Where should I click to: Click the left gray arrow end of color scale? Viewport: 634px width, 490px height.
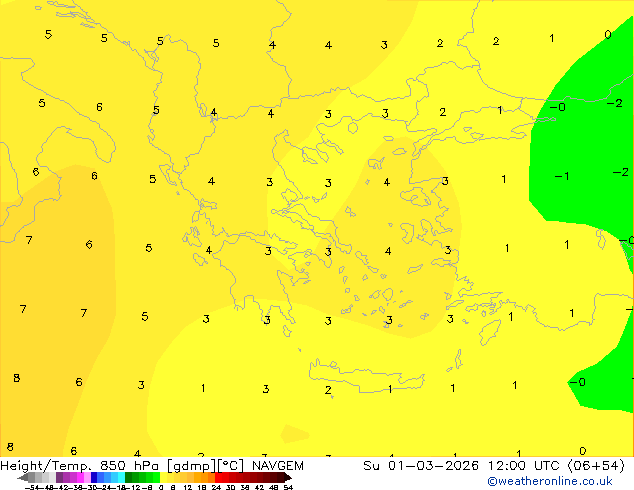(23, 477)
